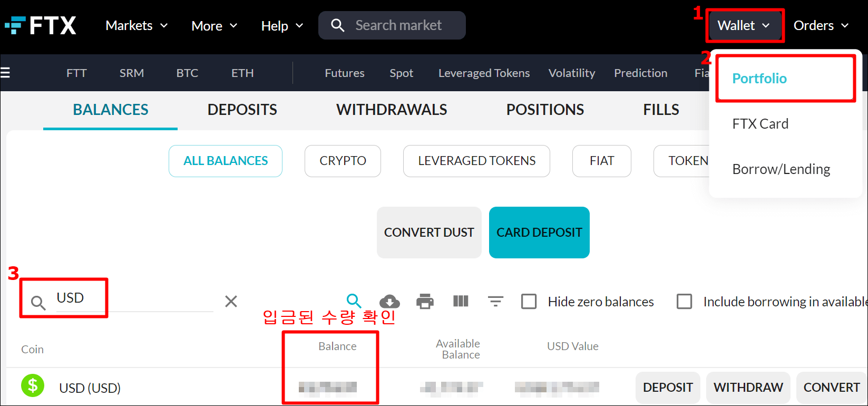Viewport: 868px width, 406px height.
Task: Open Spot category
Action: [402, 73]
